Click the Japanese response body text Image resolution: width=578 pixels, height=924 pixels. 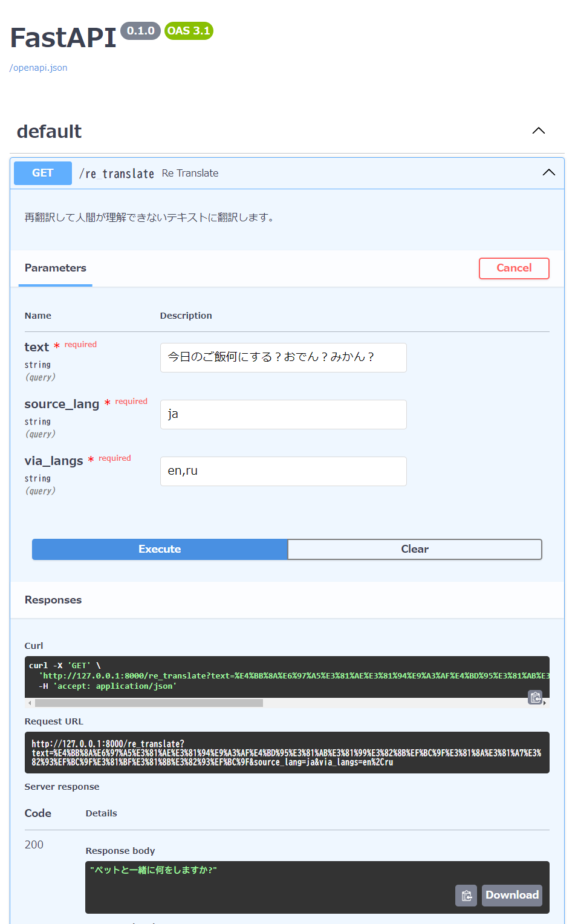(x=154, y=870)
